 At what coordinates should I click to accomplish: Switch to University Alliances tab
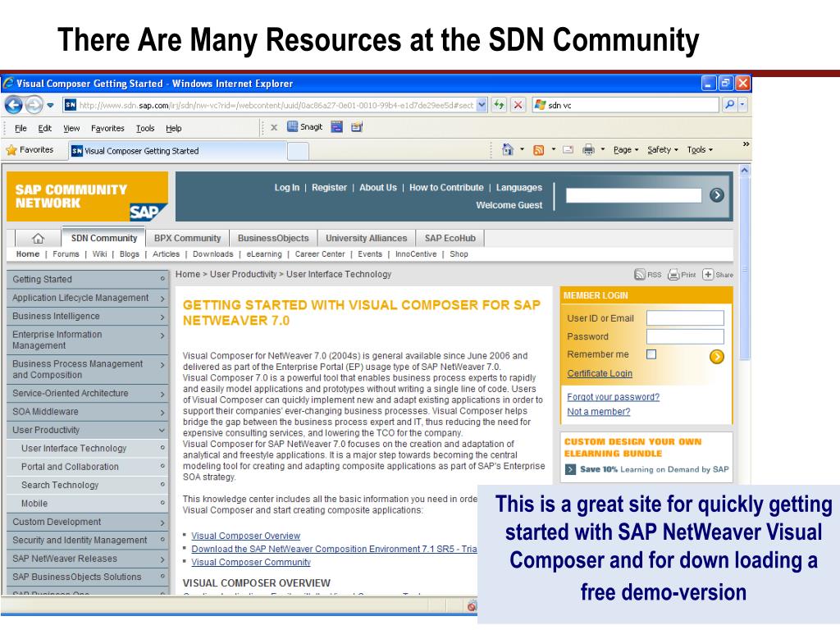367,239
